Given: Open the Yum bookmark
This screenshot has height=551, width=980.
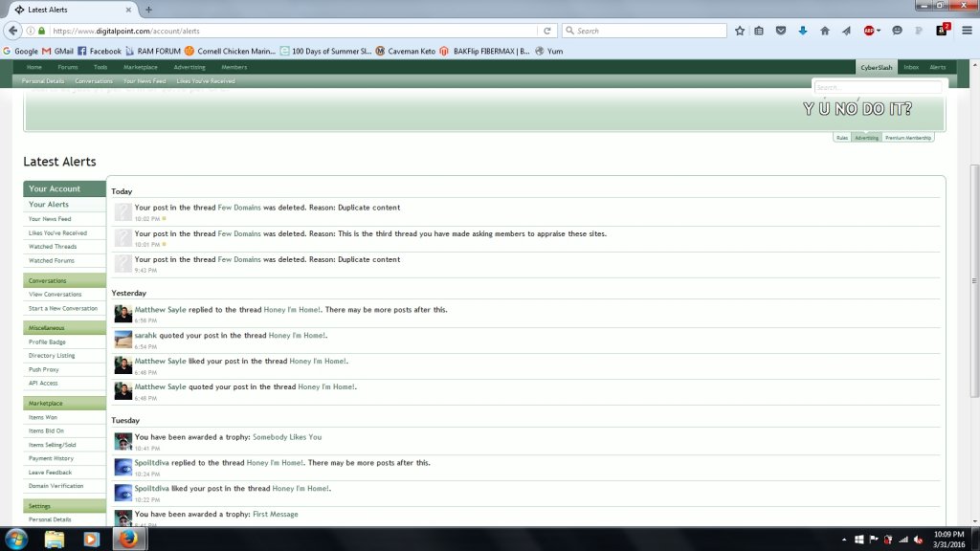Looking at the screenshot, I should coord(549,52).
